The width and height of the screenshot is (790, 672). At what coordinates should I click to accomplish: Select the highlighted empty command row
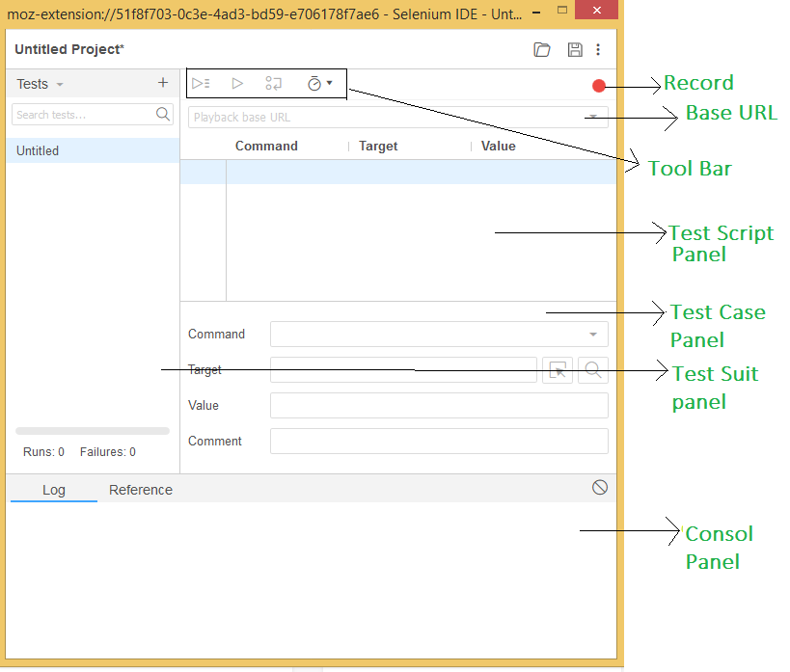pos(398,172)
